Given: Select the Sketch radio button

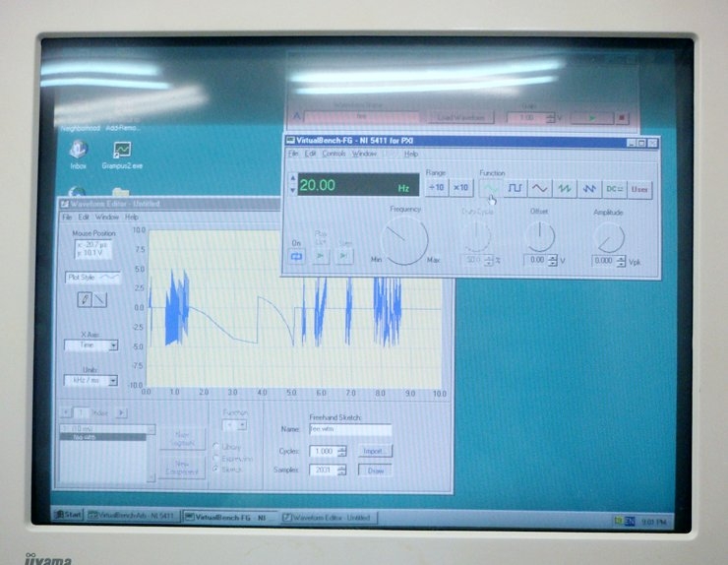Looking at the screenshot, I should coord(215,470).
